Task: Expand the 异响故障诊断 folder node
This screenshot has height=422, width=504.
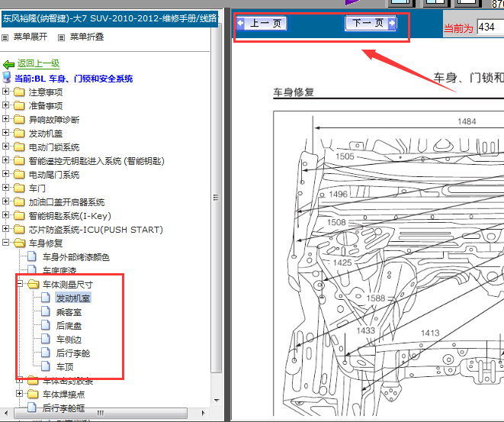Action: (x=5, y=119)
